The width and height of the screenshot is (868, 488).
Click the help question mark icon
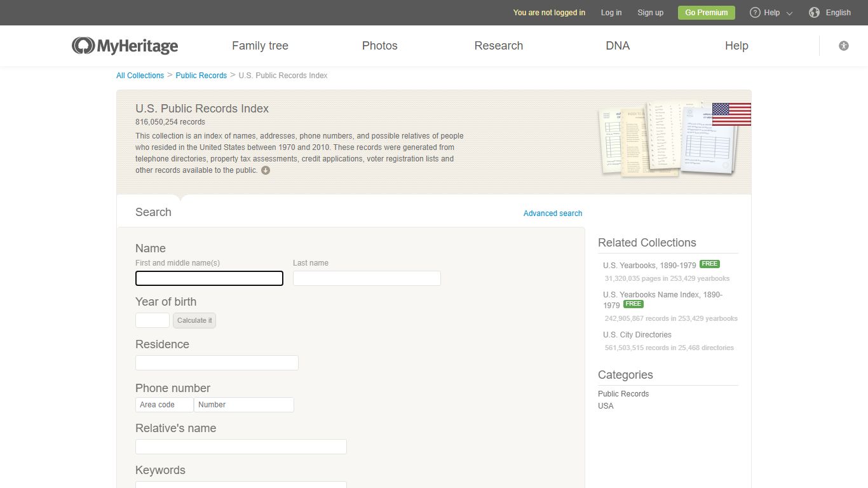(755, 13)
